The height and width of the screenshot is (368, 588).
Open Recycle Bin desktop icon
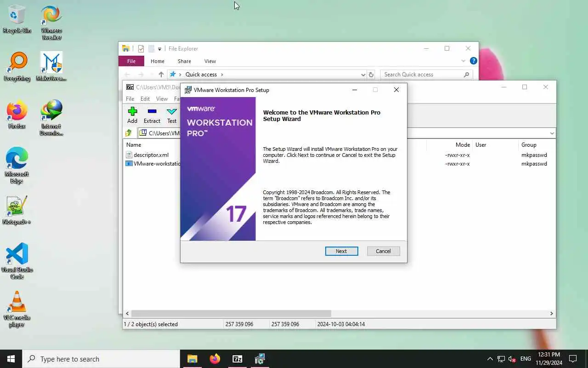17,19
